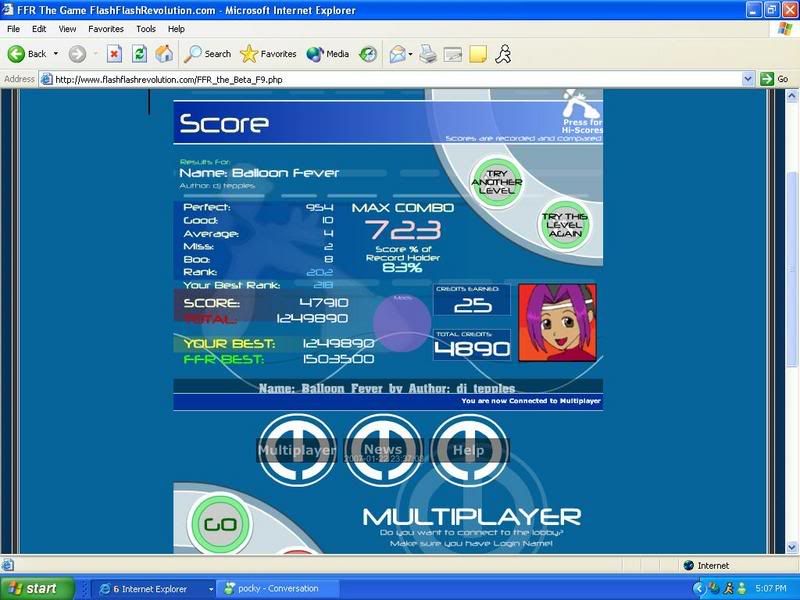Click the Windows flag logo in menu bar

(785, 29)
